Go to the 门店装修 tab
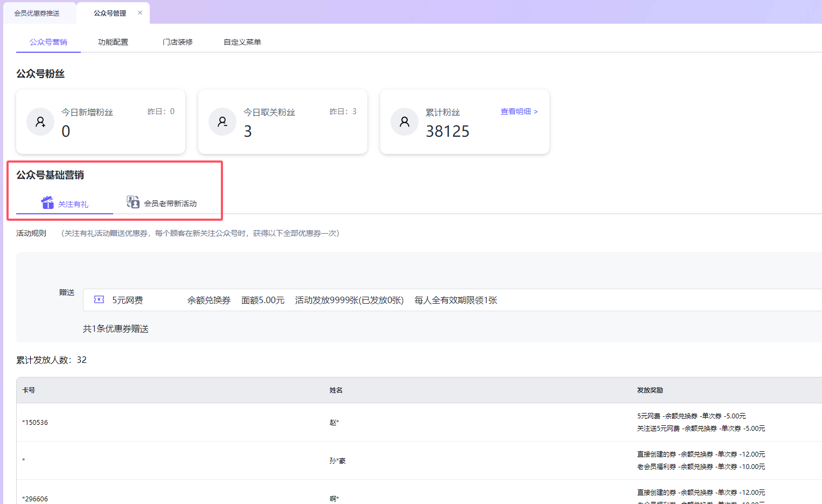 click(178, 42)
